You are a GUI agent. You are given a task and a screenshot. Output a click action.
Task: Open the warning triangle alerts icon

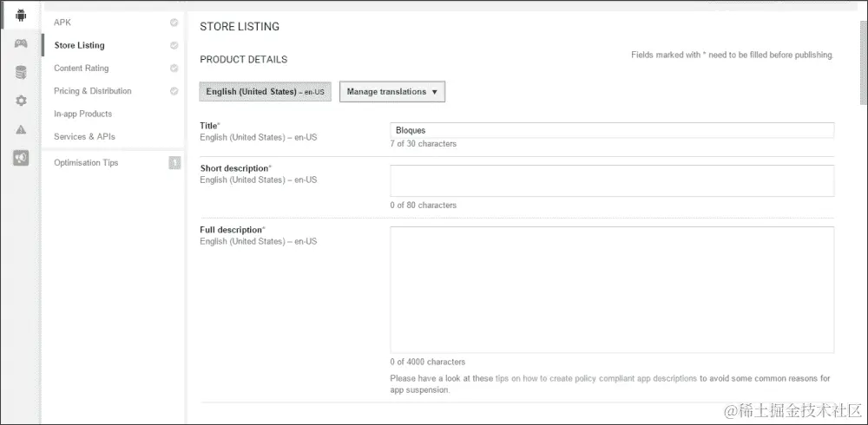[21, 129]
